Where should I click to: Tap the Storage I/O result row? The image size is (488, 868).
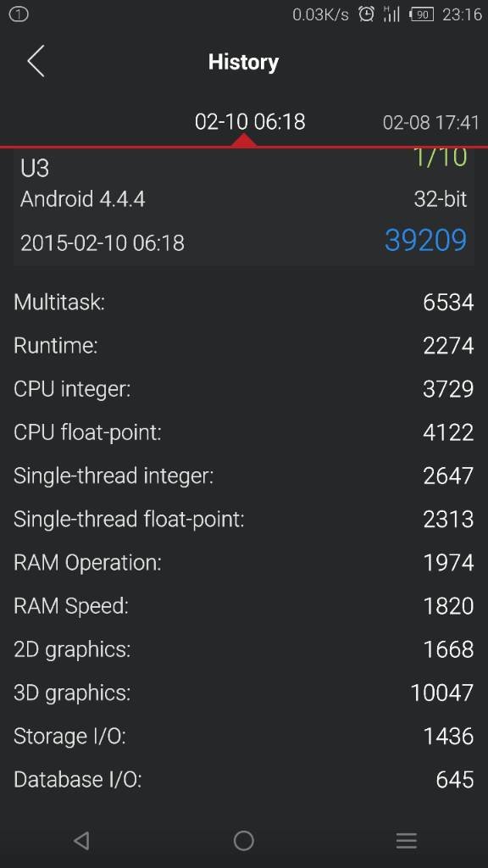click(243, 737)
